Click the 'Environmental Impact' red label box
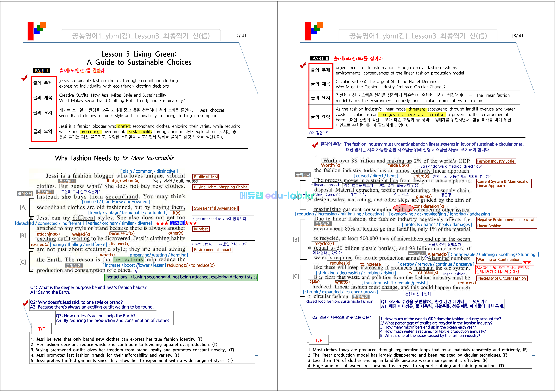This screenshot has width=555, height=392. point(212,250)
